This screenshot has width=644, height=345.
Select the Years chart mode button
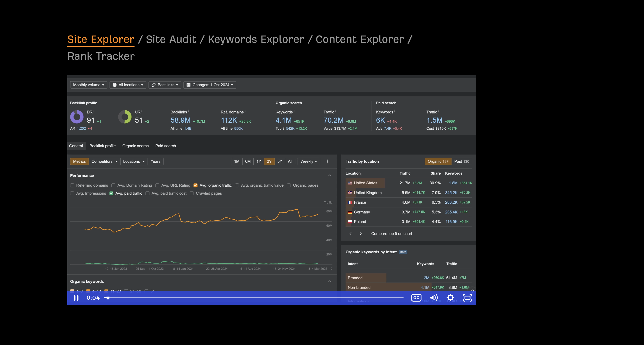156,162
